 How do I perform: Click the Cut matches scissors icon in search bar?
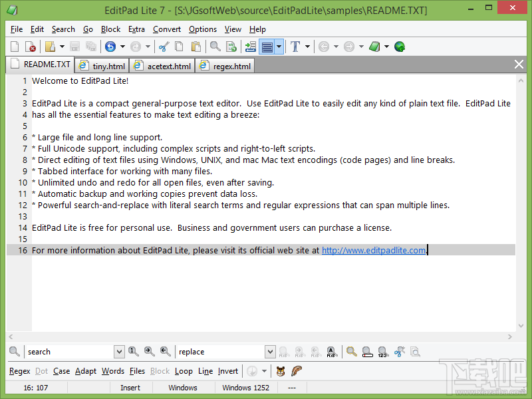[400, 352]
